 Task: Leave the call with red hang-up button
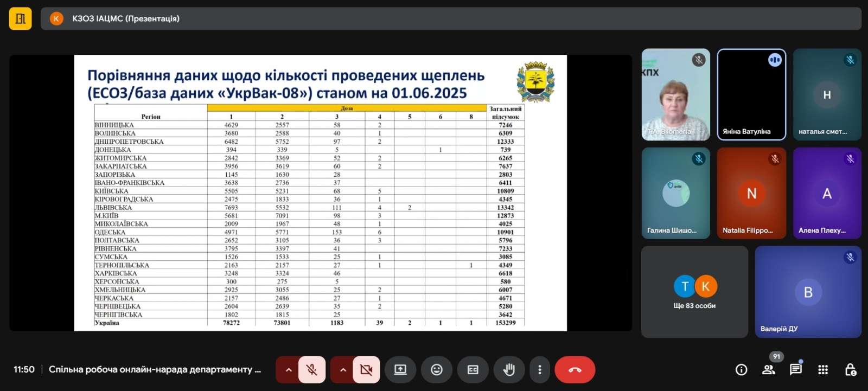click(x=575, y=370)
